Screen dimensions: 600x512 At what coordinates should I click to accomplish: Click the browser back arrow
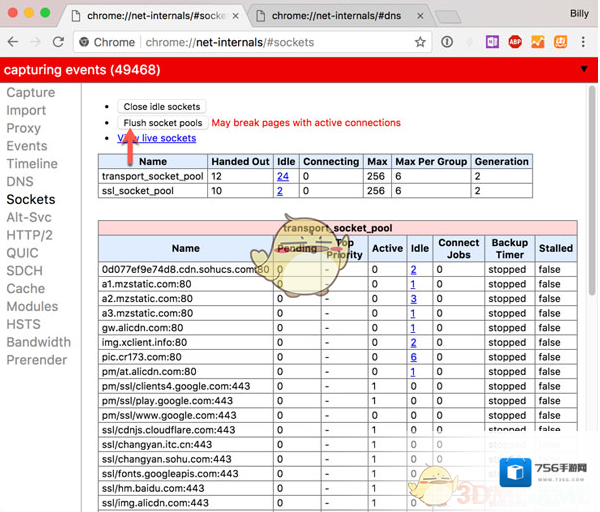coord(13,42)
